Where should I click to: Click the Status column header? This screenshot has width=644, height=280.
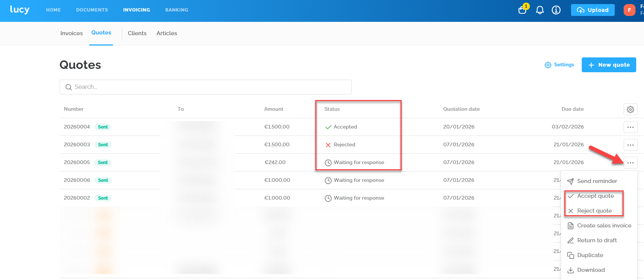[x=332, y=109]
